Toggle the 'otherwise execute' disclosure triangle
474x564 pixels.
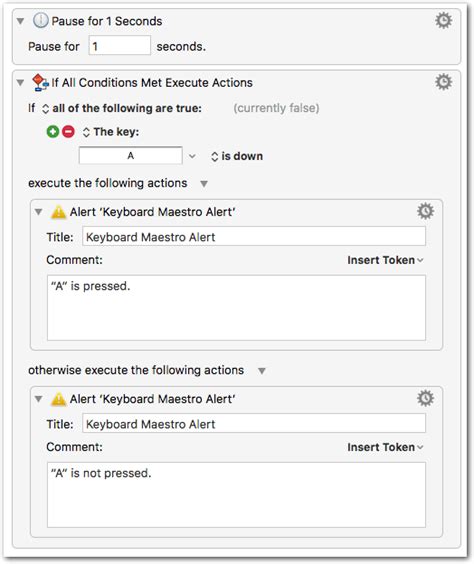click(x=262, y=371)
